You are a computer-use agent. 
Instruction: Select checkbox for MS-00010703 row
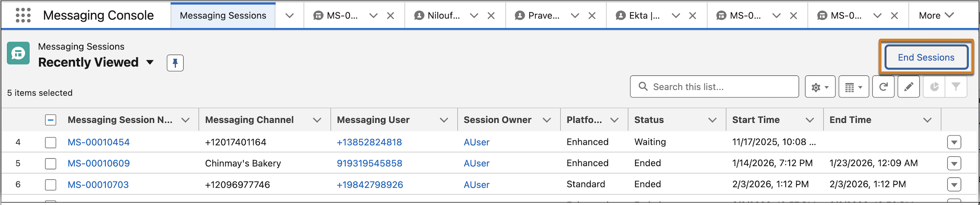[x=51, y=185]
